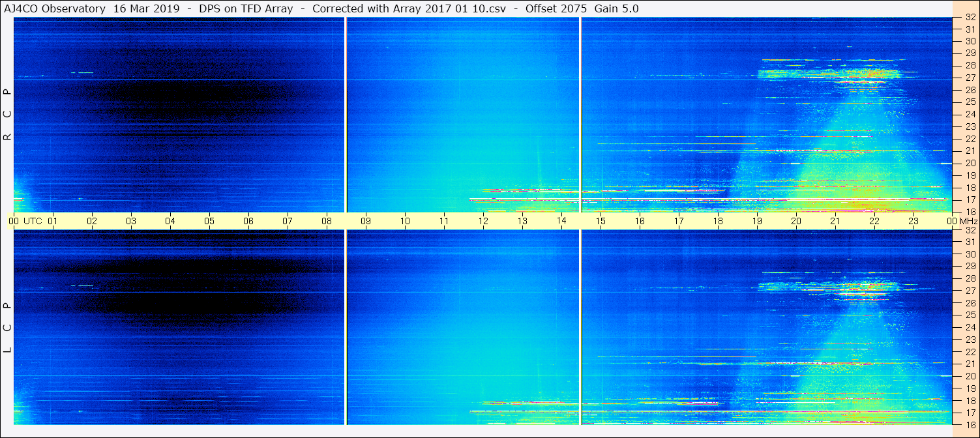Click the 'L C P' vertical panel label
The width and height of the screenshot is (980, 438).
7,327
